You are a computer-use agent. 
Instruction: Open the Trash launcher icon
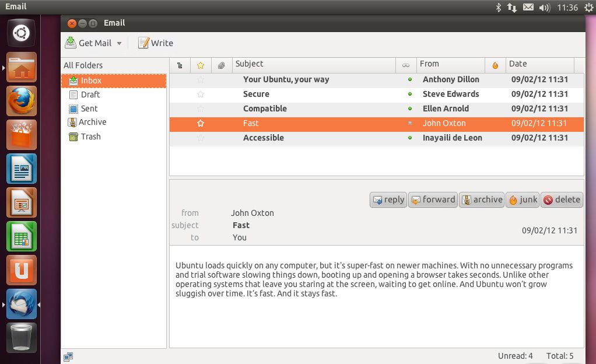coord(21,338)
